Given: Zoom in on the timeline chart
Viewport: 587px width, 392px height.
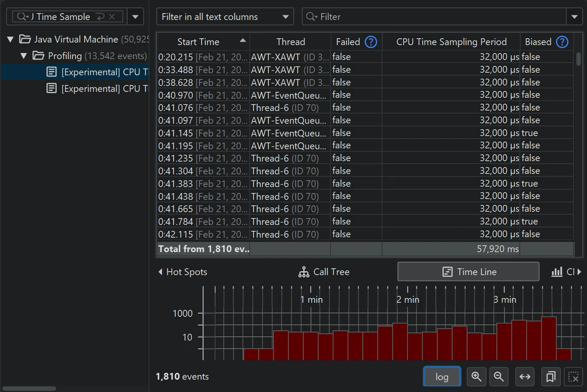Looking at the screenshot, I should tap(476, 377).
